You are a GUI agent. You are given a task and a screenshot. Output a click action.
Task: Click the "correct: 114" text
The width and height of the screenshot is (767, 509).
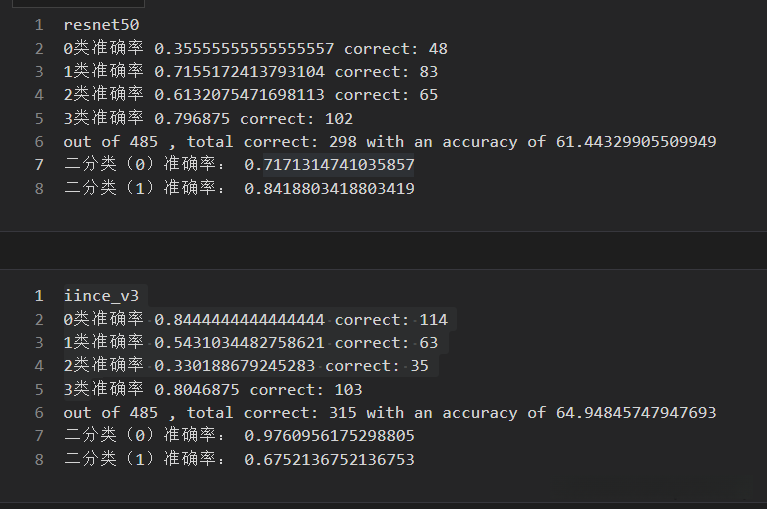391,320
